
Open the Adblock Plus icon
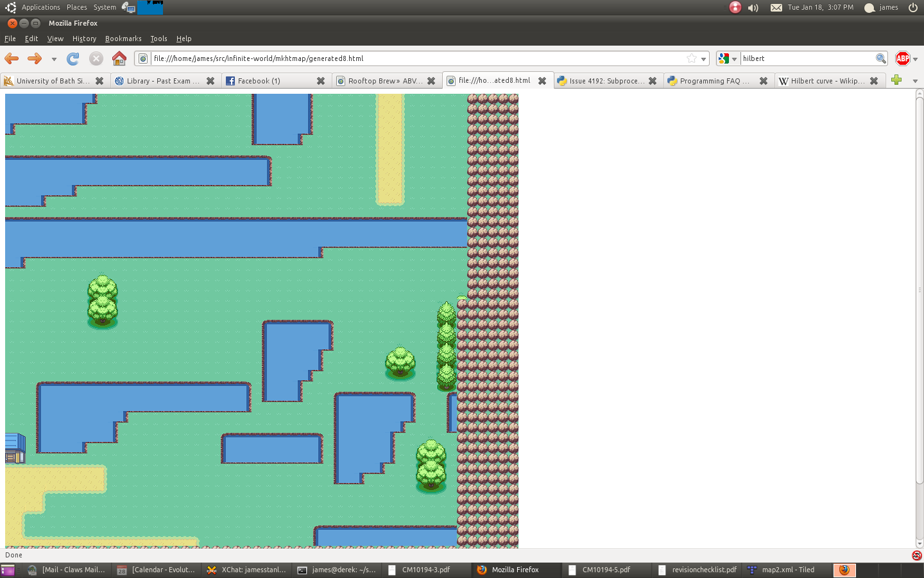[x=902, y=58]
